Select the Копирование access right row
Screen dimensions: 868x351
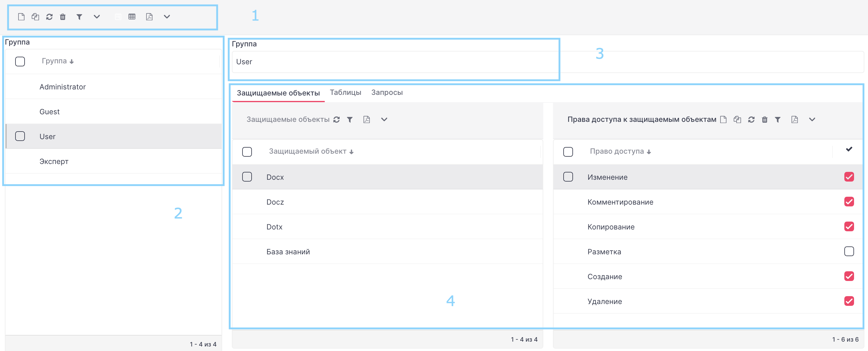708,227
